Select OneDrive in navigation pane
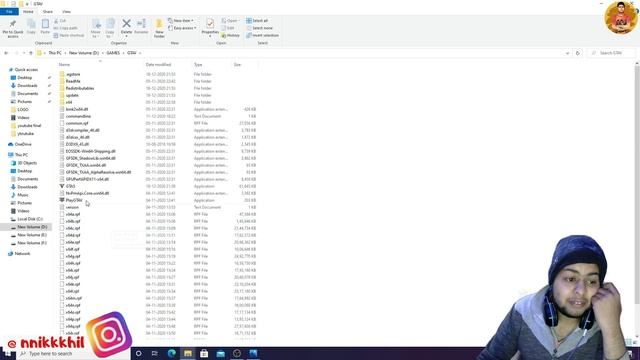Image resolution: width=640 pixels, height=360 pixels. coord(23,144)
